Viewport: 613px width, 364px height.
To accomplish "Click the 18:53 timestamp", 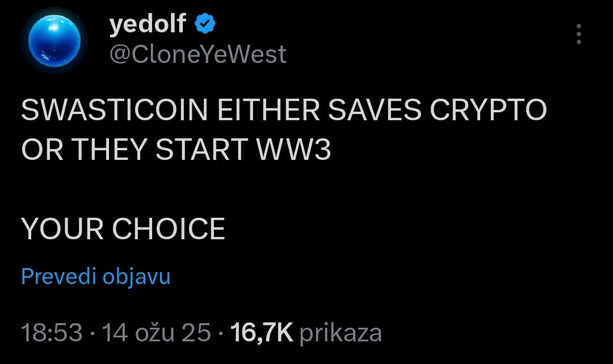I will [52, 333].
